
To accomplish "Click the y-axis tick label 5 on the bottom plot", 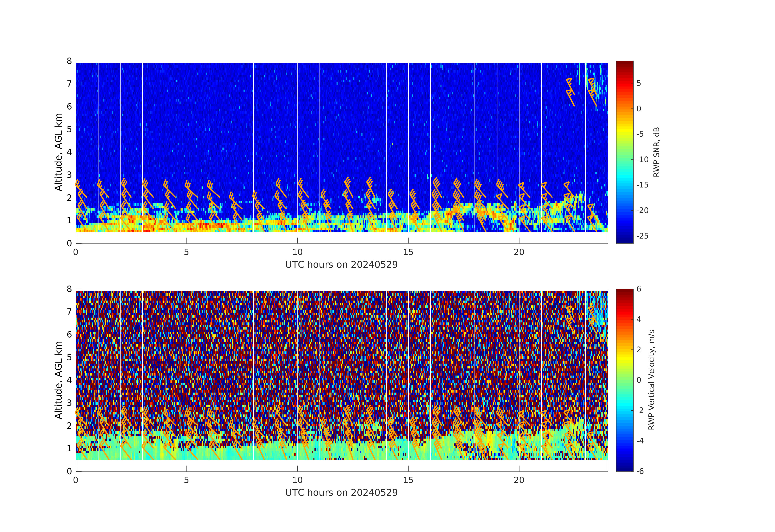I will point(69,357).
